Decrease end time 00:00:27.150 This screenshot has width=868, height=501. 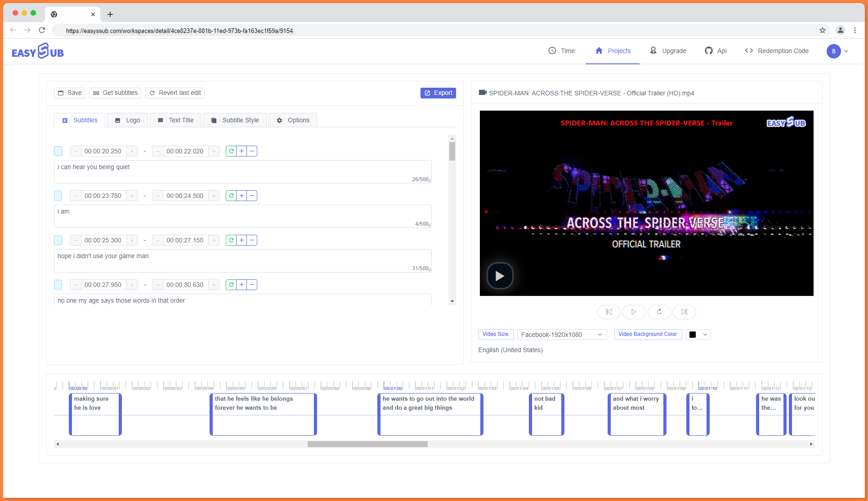[157, 240]
